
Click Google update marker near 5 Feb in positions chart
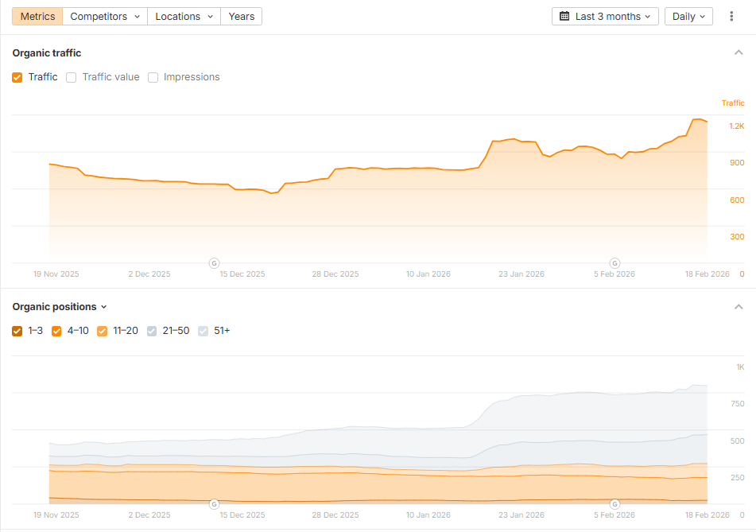[x=614, y=504]
